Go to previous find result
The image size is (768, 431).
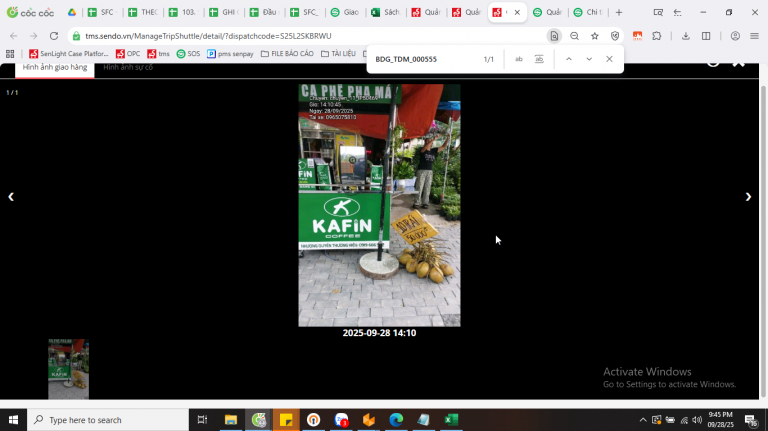[x=569, y=59]
